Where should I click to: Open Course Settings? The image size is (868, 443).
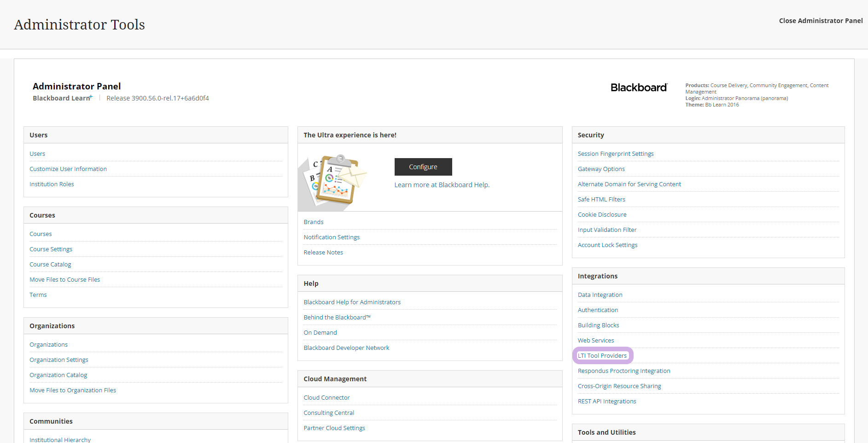[51, 249]
